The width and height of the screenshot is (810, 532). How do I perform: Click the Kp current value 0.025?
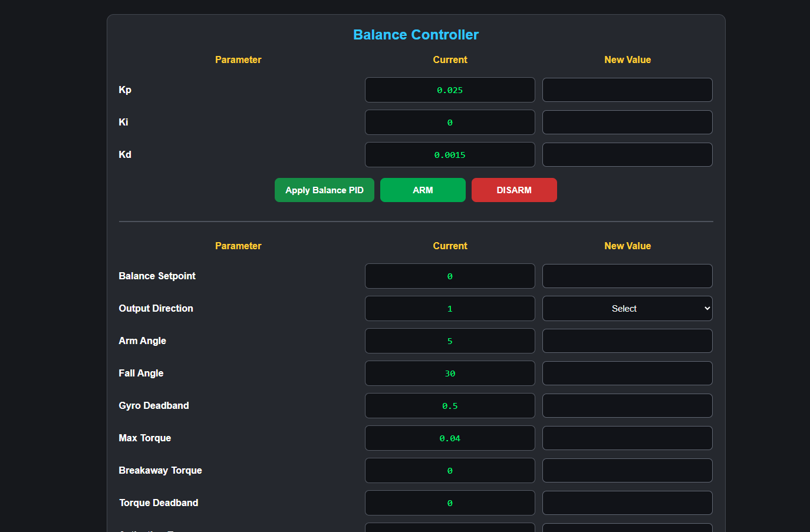click(450, 90)
